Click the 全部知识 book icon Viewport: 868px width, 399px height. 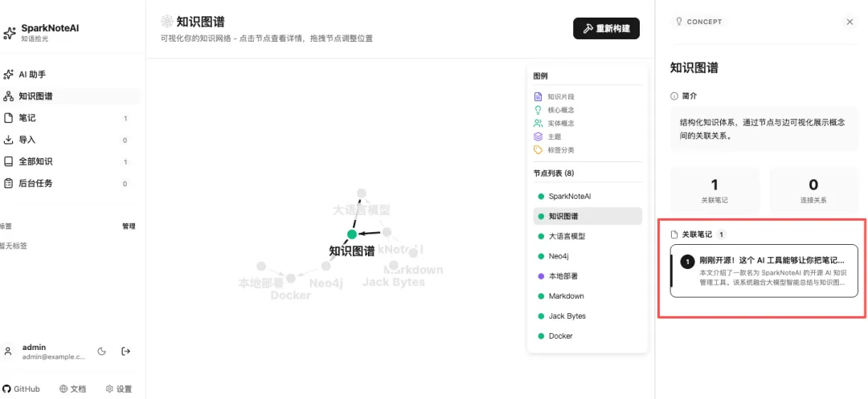(8, 162)
